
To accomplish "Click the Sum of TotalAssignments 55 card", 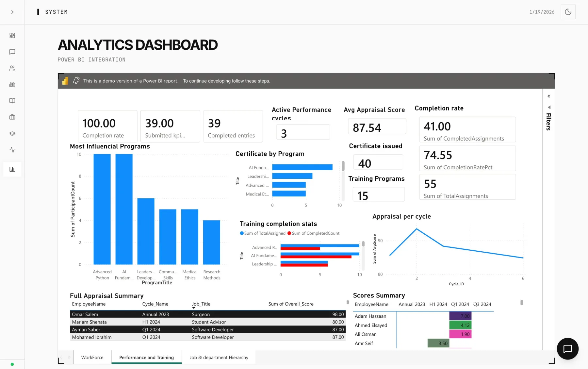I will [467, 187].
